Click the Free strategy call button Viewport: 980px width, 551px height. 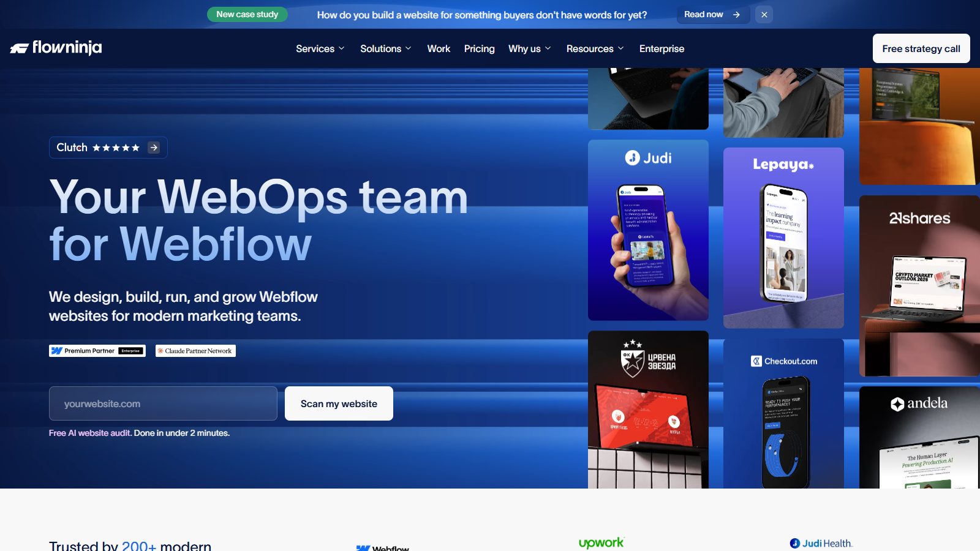pyautogui.click(x=921, y=48)
